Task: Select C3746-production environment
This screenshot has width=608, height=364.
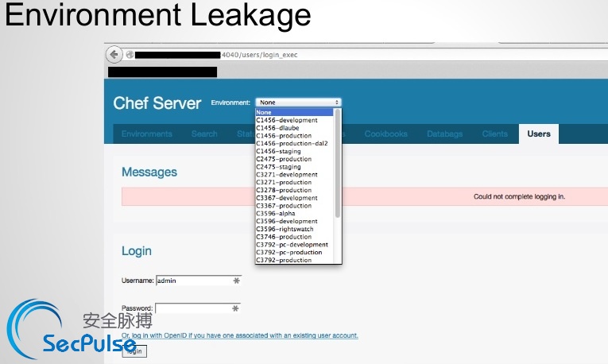Action: click(294, 237)
